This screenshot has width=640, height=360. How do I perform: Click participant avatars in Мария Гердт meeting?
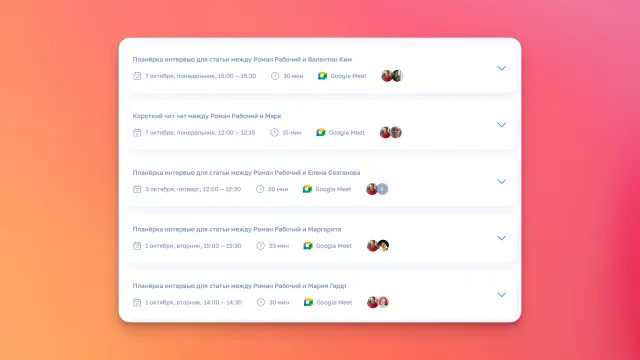point(378,302)
